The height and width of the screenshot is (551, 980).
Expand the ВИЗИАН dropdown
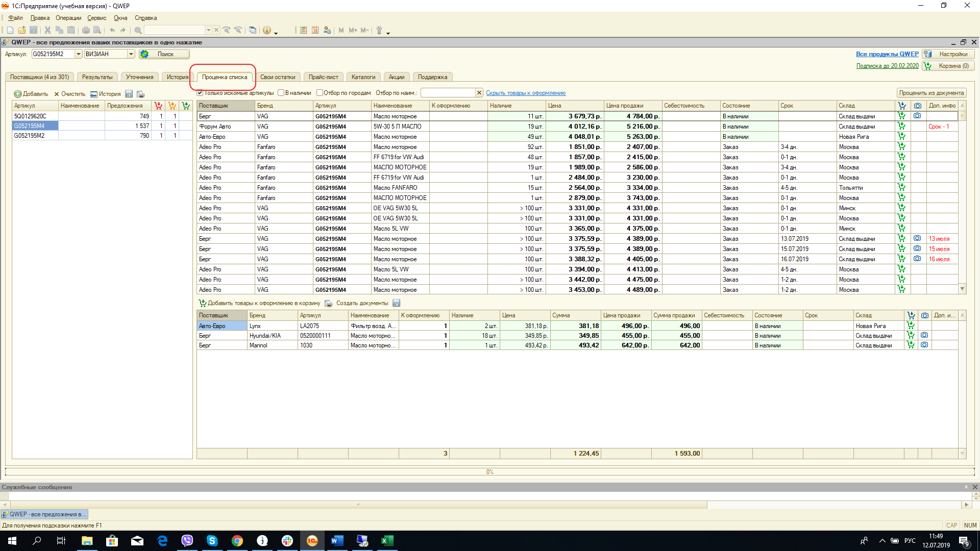click(131, 54)
